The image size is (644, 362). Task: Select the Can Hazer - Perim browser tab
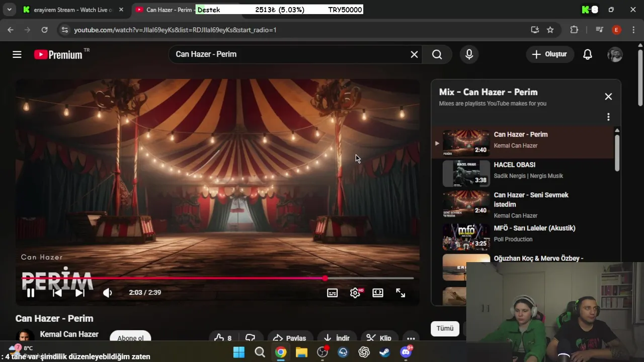[x=166, y=10]
